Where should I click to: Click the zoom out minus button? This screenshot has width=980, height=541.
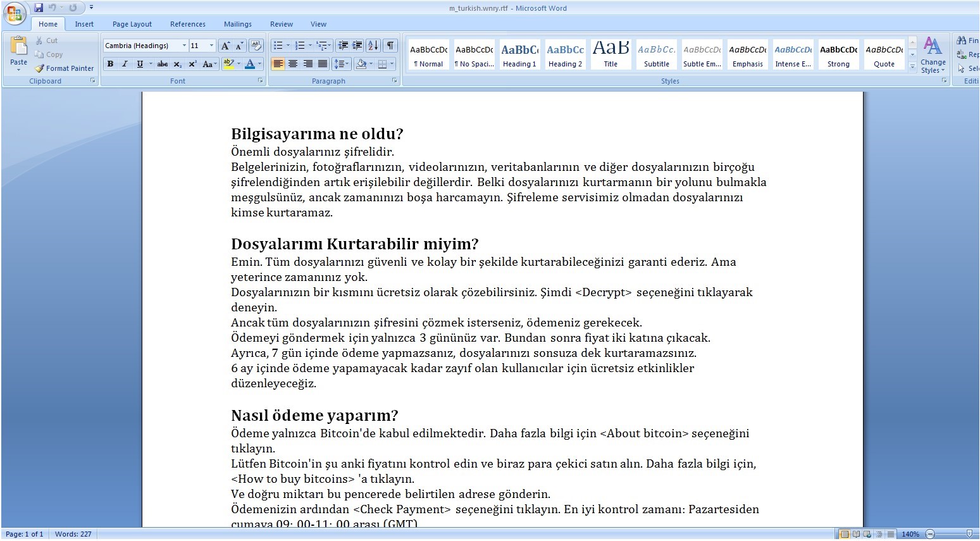[x=930, y=534]
